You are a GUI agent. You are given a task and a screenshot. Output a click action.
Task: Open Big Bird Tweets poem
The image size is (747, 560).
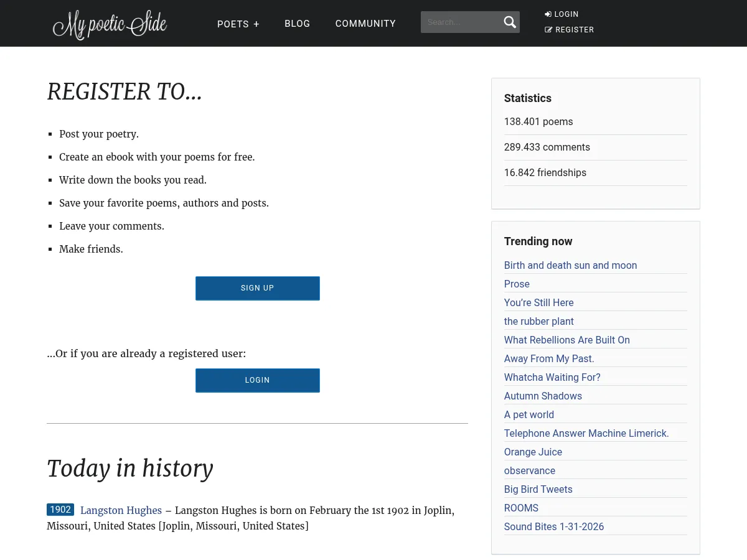[x=538, y=489]
